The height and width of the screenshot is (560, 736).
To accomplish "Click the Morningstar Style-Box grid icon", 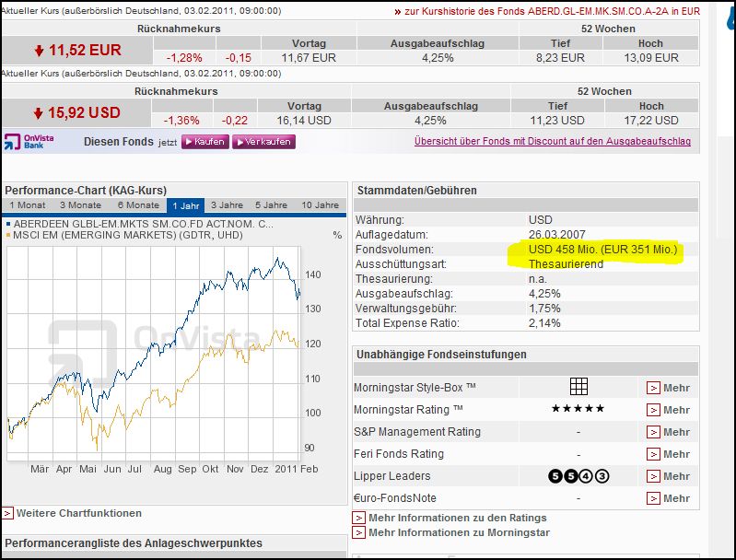I will pos(578,386).
